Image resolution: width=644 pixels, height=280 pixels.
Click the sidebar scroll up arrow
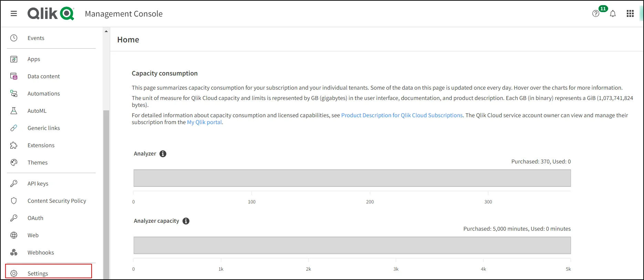click(106, 31)
